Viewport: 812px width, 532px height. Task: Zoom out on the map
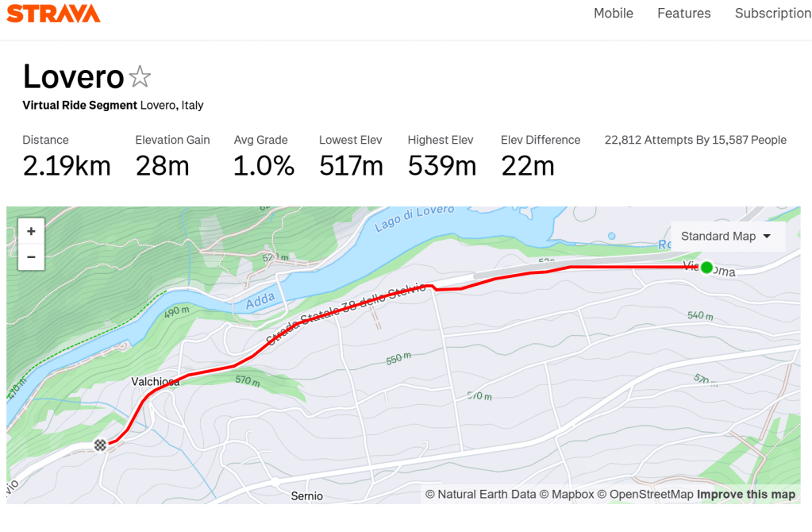point(31,256)
